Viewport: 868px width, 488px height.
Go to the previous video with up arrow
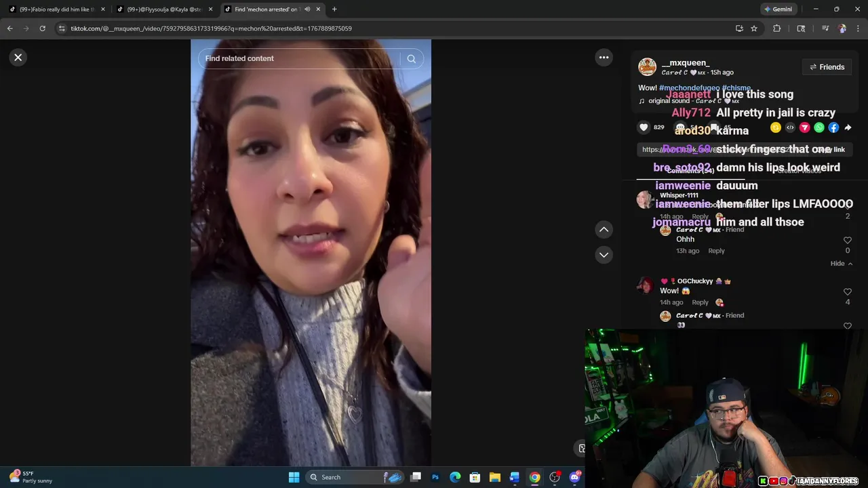click(604, 230)
